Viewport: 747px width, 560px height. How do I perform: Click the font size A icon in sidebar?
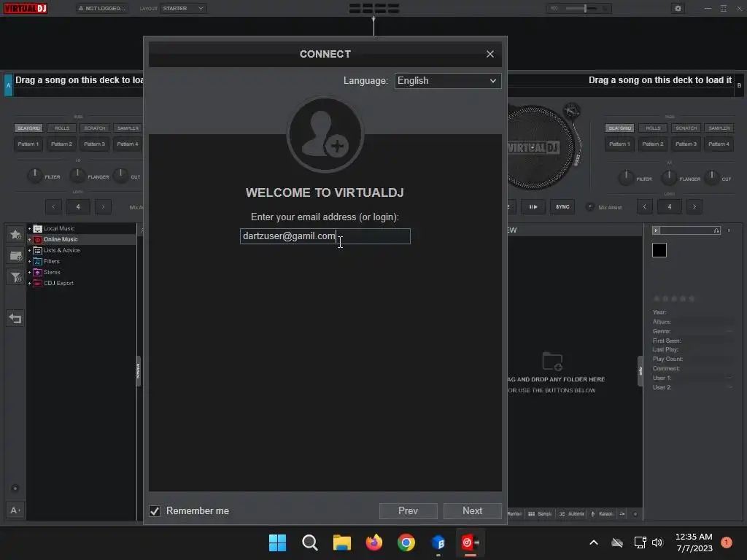tap(15, 510)
